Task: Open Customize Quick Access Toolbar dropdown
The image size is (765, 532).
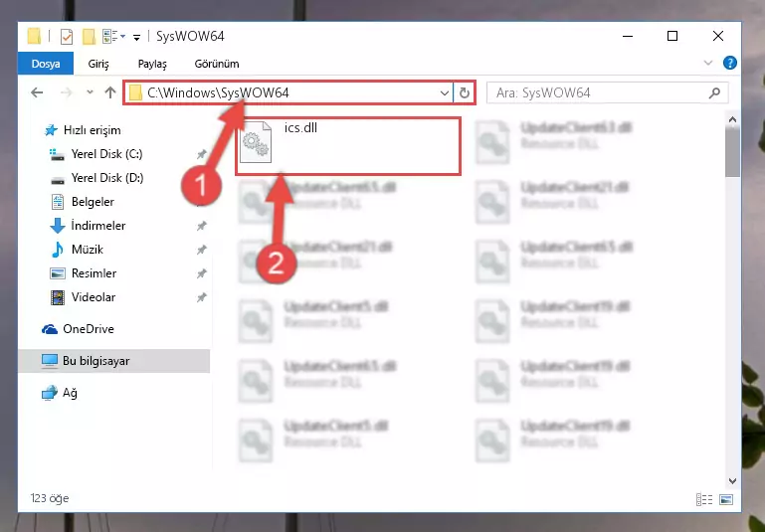Action: (136, 37)
